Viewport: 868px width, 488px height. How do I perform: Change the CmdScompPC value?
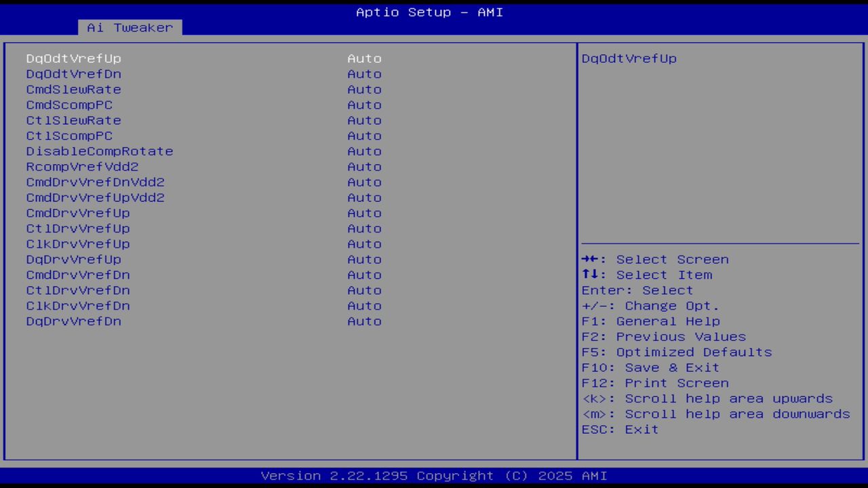(364, 104)
